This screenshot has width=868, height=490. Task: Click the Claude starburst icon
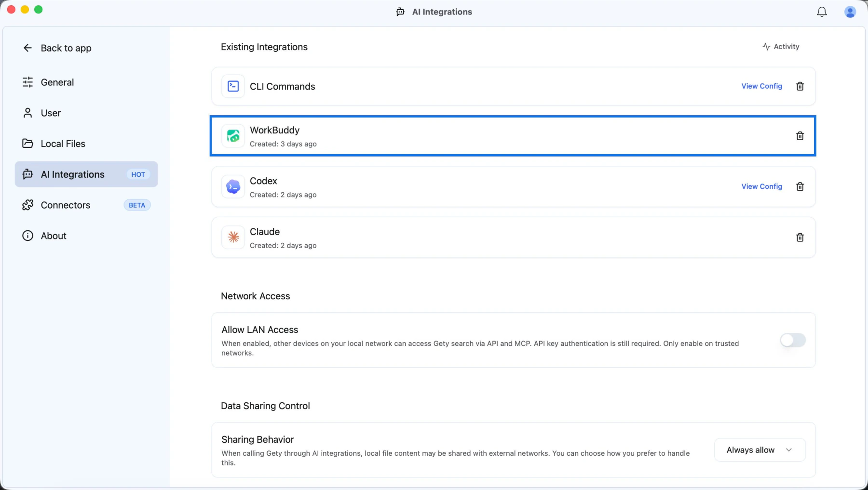[x=233, y=237]
